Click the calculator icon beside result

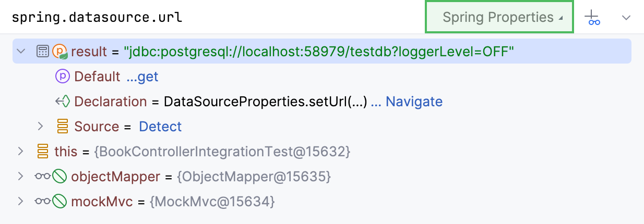pyautogui.click(x=43, y=51)
